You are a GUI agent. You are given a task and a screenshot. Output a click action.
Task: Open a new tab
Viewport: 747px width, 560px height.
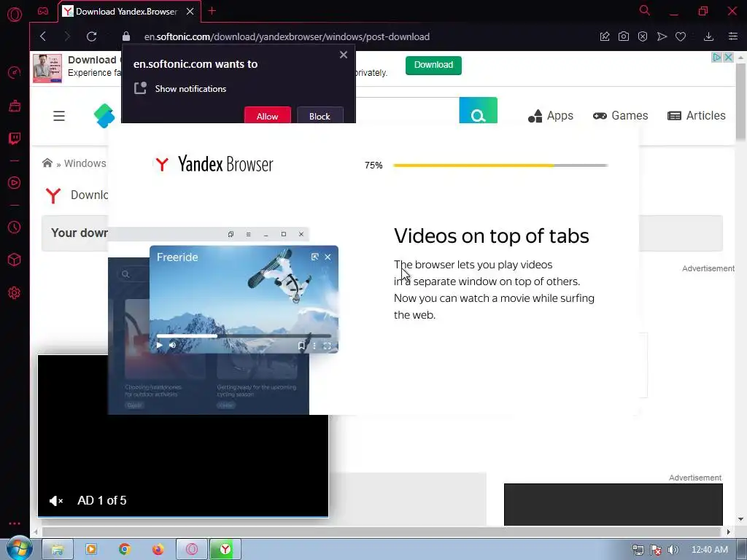212,11
